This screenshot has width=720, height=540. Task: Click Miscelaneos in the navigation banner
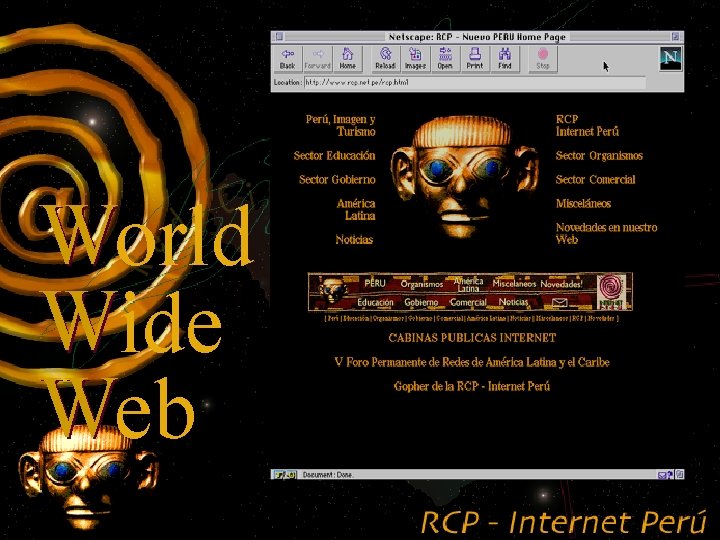(x=514, y=284)
